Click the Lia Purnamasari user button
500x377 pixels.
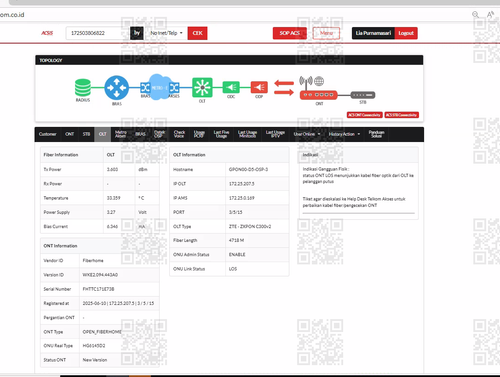(373, 33)
